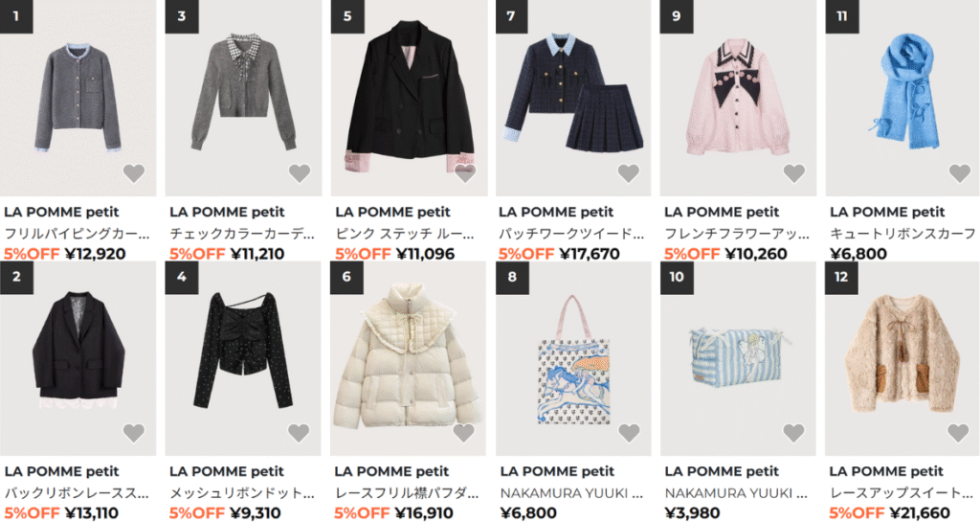Image resolution: width=980 pixels, height=522 pixels.
Task: Click rank badge number 6
Action: [x=346, y=277]
